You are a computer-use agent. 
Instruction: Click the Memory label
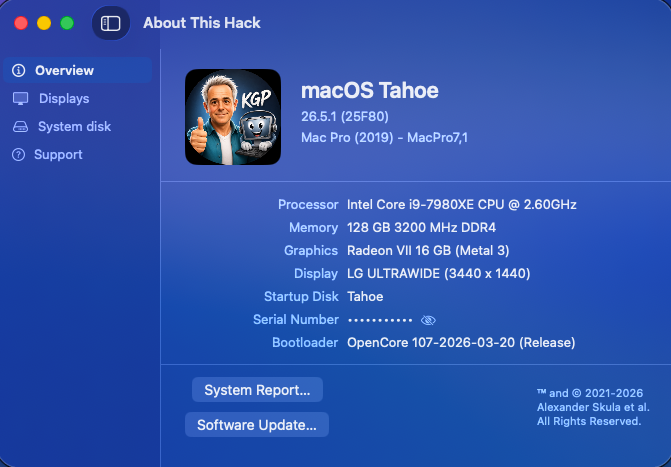click(x=314, y=227)
